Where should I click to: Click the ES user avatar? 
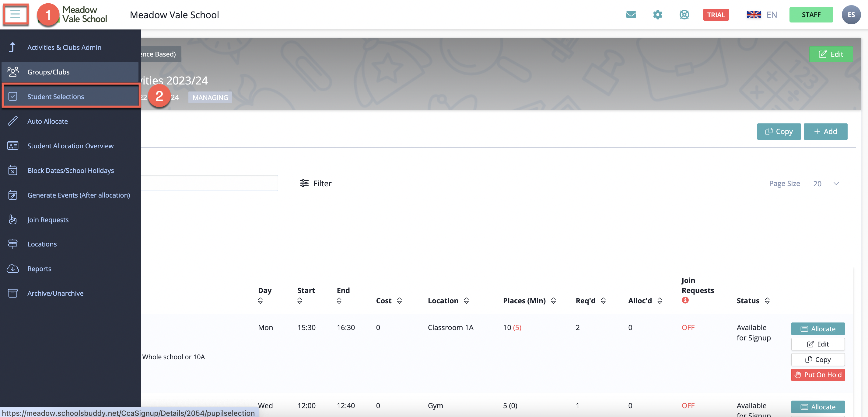point(851,15)
